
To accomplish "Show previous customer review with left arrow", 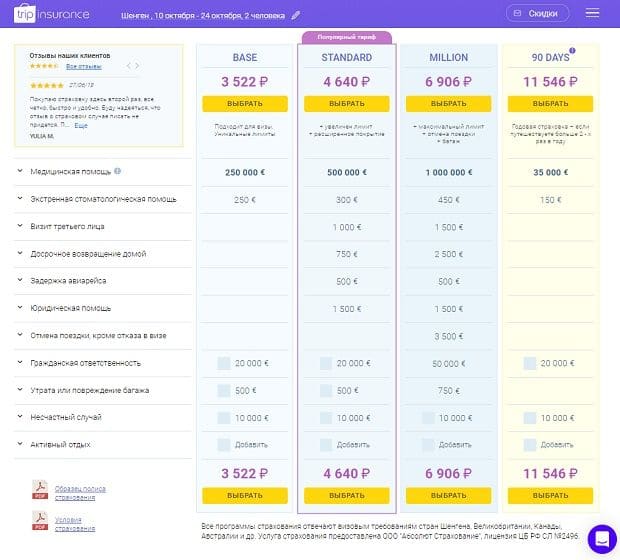I will point(127,66).
